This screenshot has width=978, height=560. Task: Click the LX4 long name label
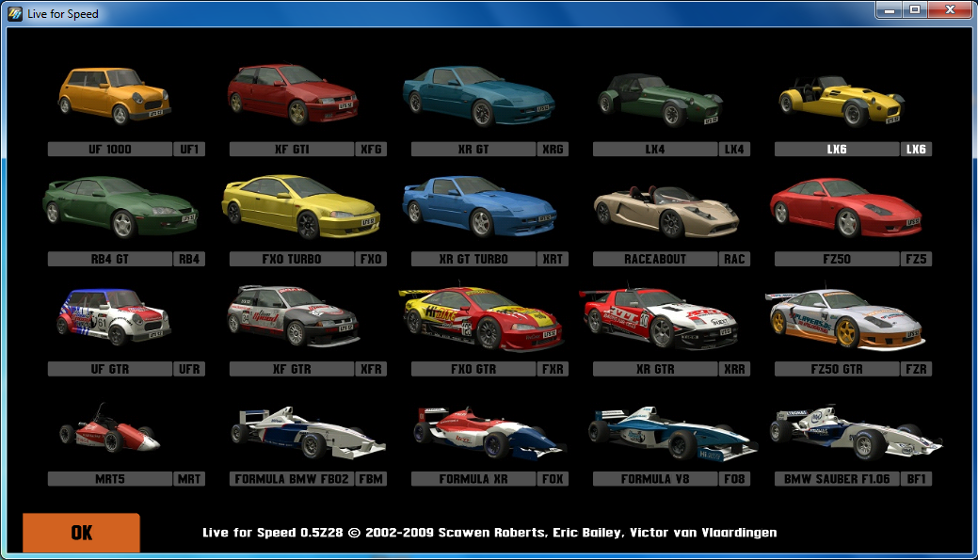click(x=655, y=149)
